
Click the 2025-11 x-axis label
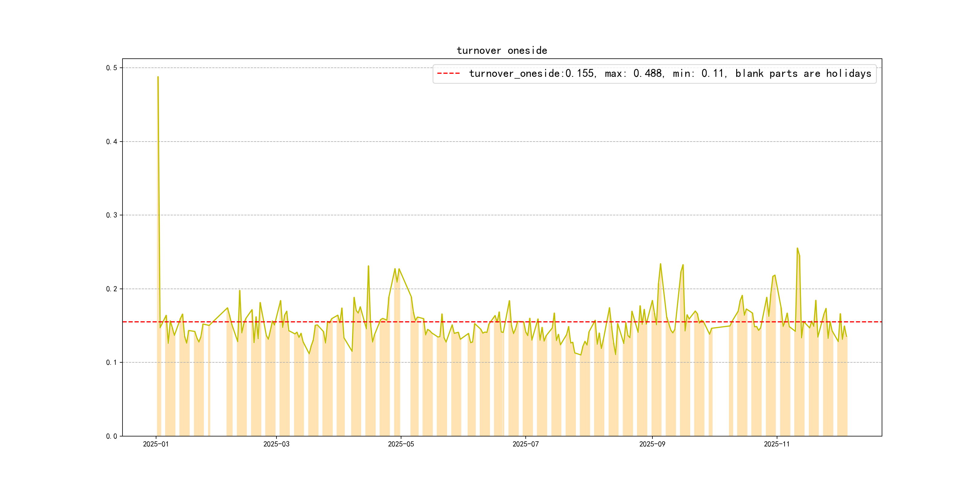pyautogui.click(x=776, y=444)
